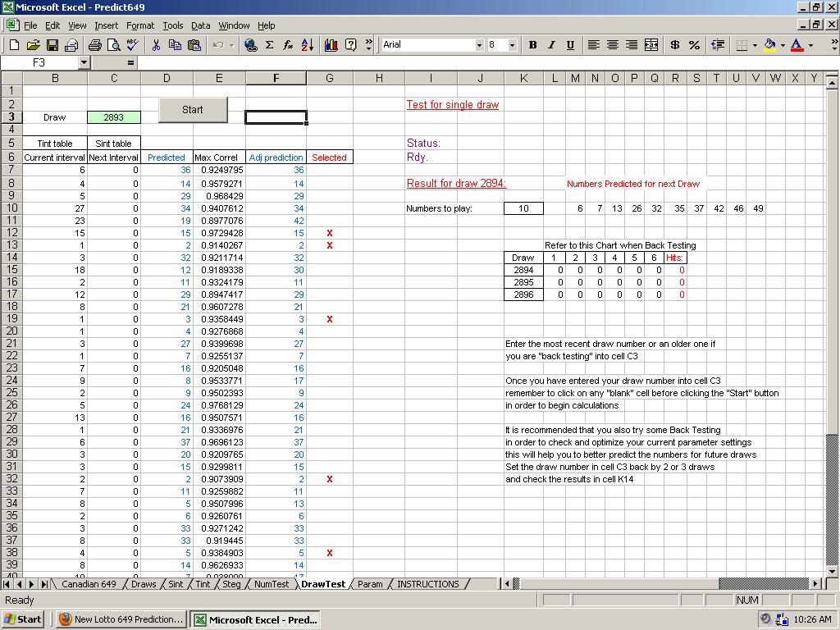Click the Insert Hyperlink globe icon
This screenshot has height=630, width=840.
[250, 45]
